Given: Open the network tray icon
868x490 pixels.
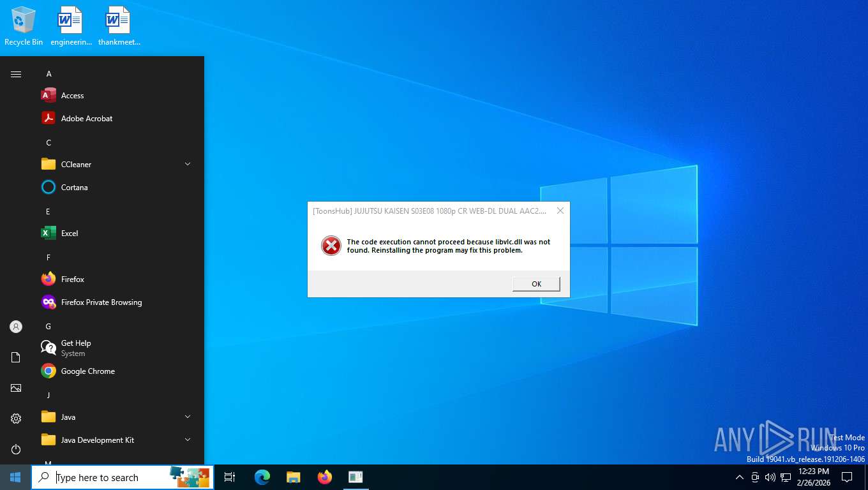Looking at the screenshot, I should coord(786,477).
